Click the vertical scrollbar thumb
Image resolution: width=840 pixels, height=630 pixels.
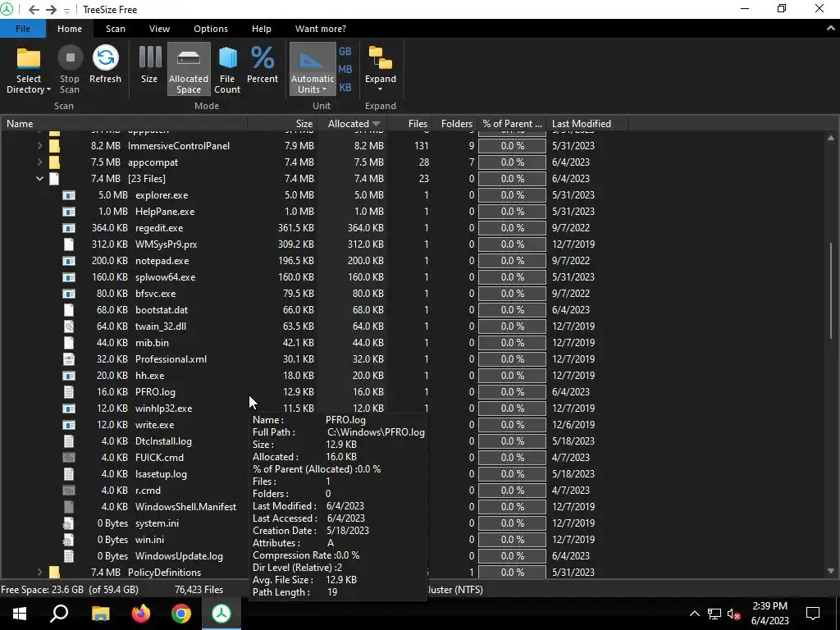tap(831, 290)
